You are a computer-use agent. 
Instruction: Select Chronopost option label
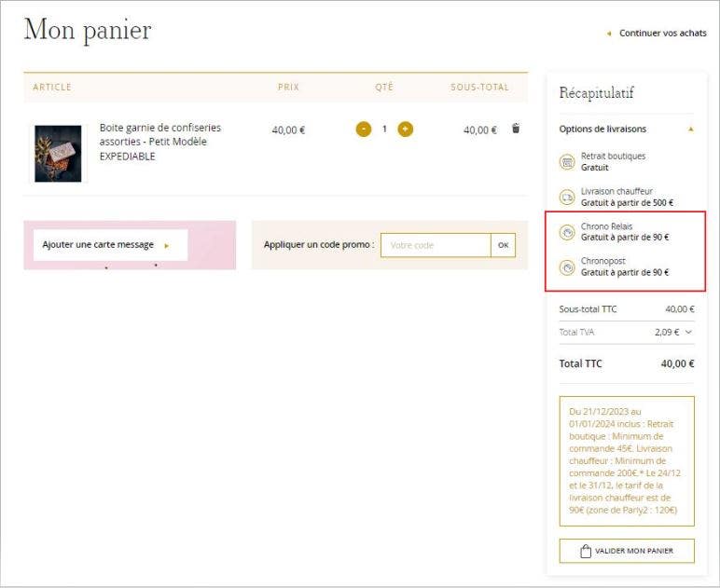602,261
